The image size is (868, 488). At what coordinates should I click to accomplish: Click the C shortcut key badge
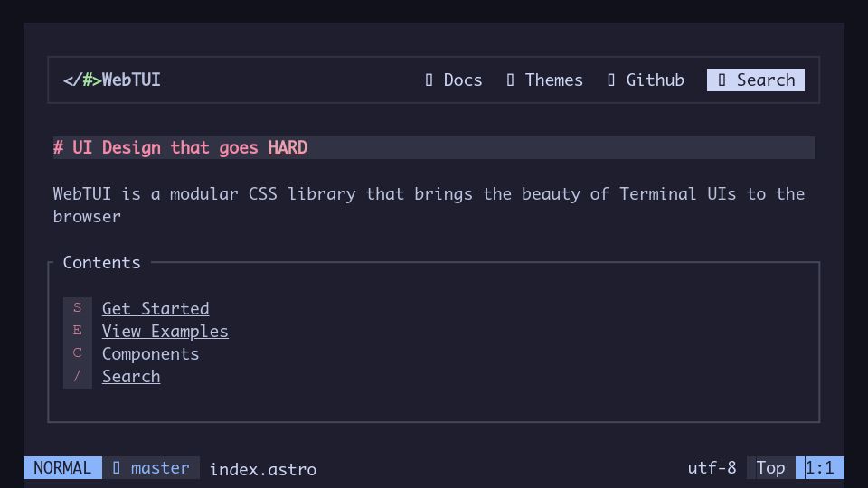tap(78, 353)
